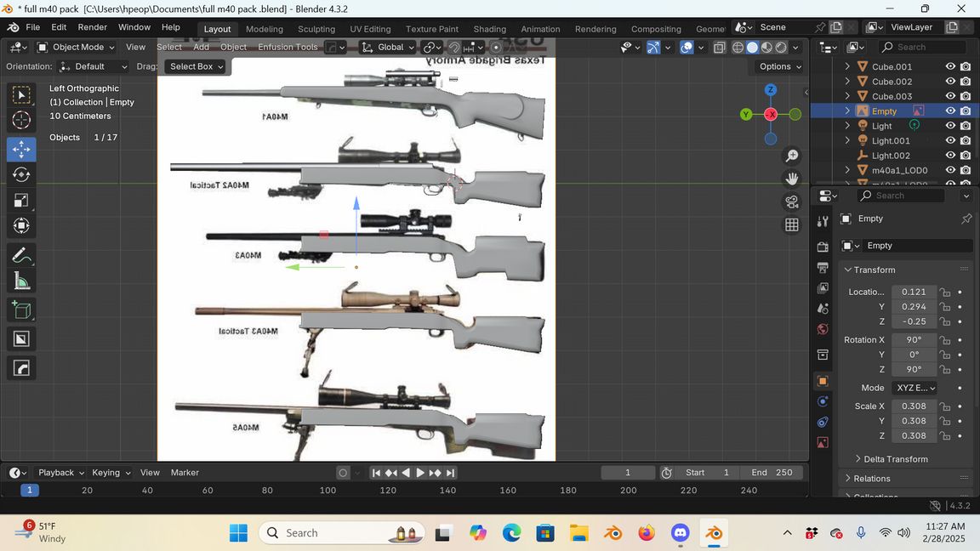Click the Options button in the header
This screenshot has height=551, width=980.
(x=780, y=66)
